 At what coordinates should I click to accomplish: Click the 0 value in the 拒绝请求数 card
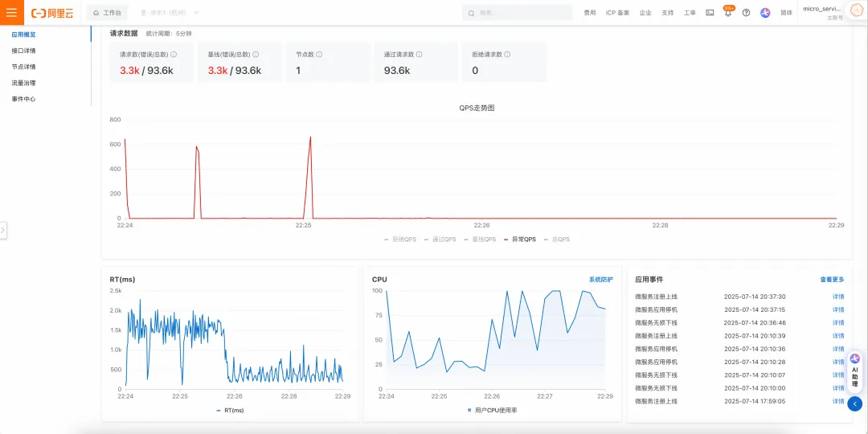tap(475, 71)
